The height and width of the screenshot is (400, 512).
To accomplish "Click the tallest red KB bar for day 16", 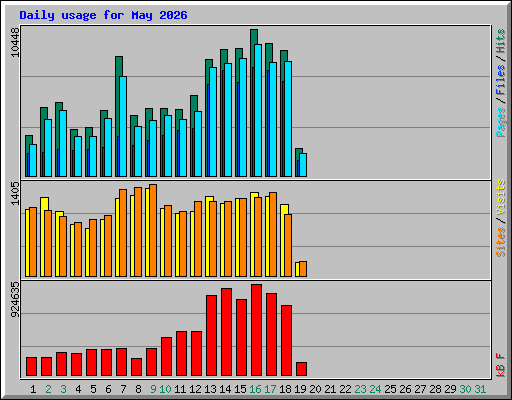I will (256, 330).
